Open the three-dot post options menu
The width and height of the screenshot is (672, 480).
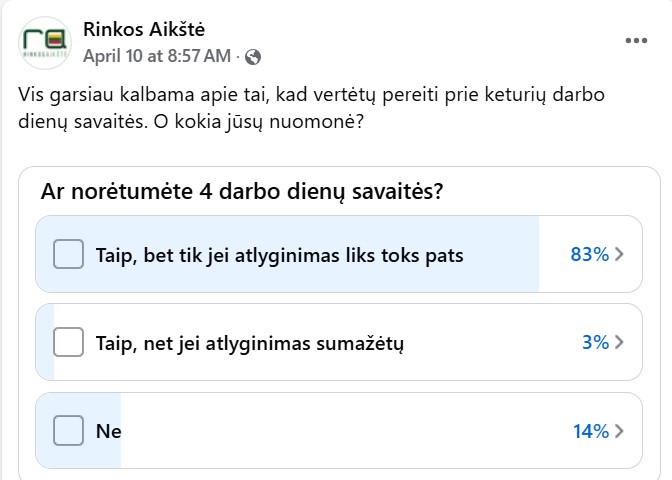coord(636,41)
